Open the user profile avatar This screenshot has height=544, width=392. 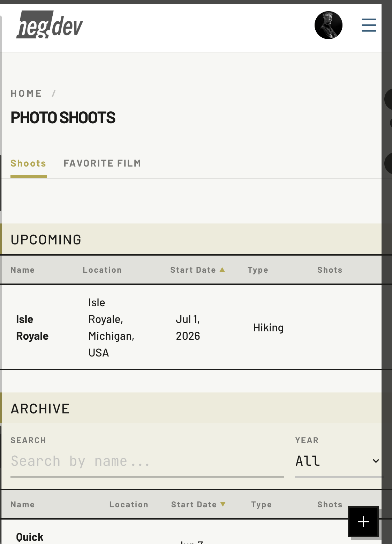tap(329, 25)
